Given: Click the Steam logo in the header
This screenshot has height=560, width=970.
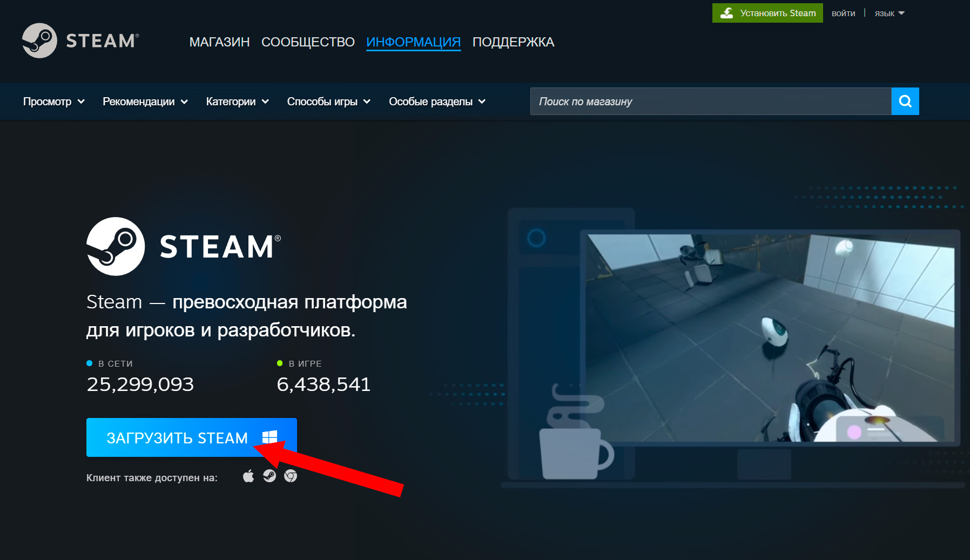Looking at the screenshot, I should 80,41.
